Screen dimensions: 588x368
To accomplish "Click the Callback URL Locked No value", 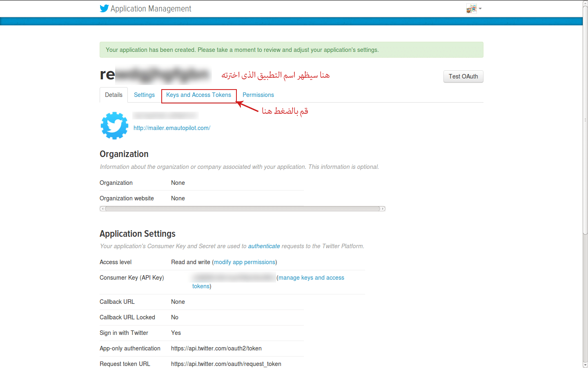I will point(175,317).
